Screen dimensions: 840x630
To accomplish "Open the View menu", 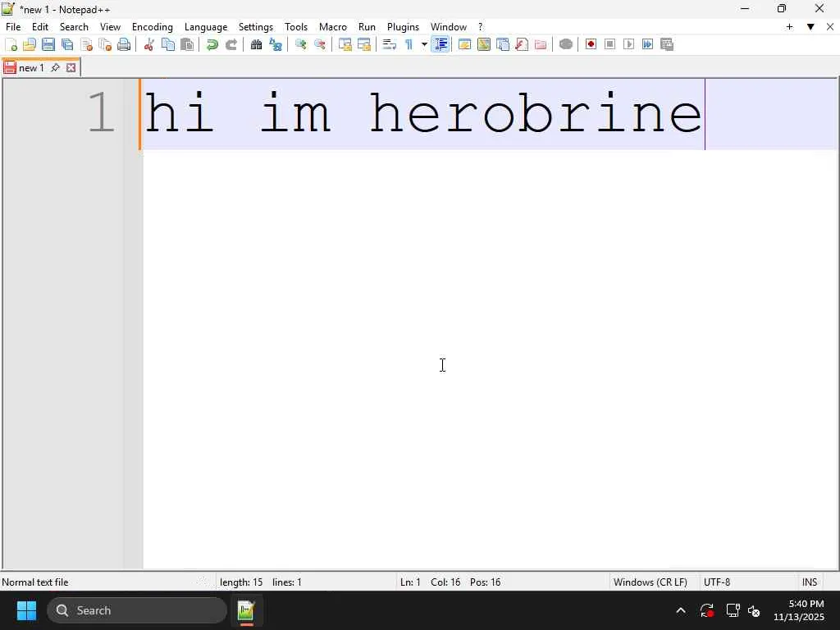I will coord(111,27).
